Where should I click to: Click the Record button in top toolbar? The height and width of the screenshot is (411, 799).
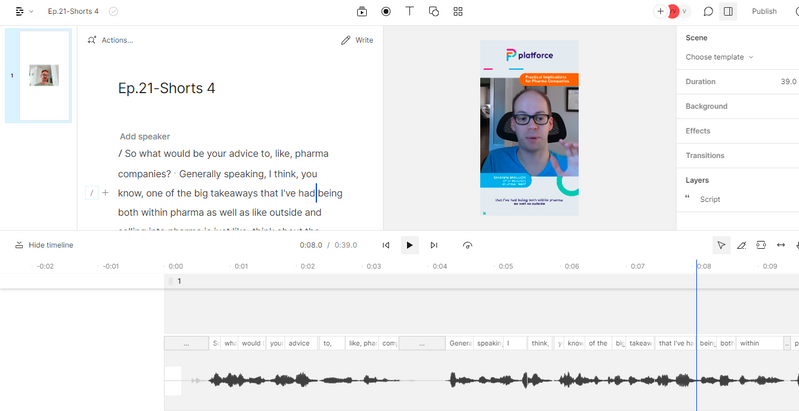[x=386, y=11]
